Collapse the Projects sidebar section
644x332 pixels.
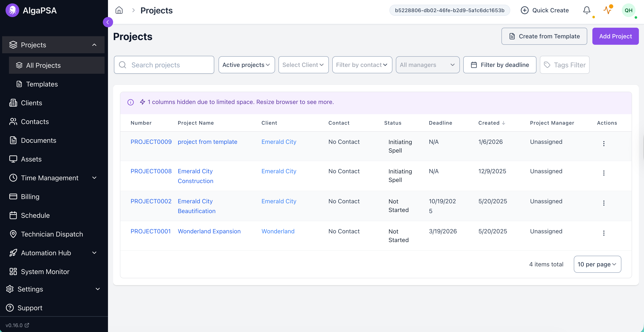94,45
